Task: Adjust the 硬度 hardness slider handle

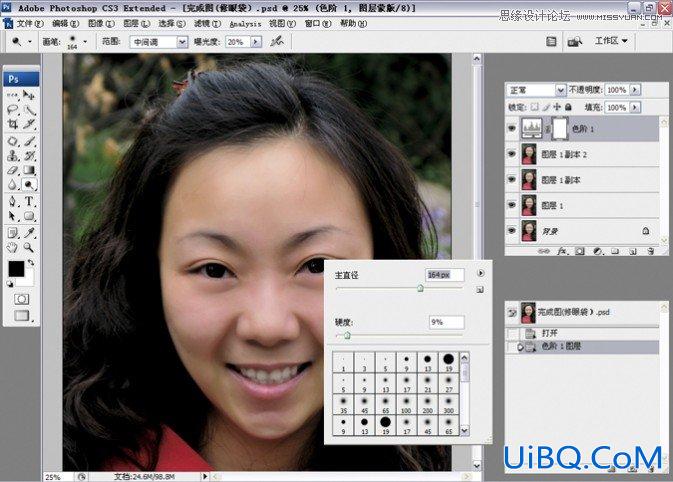Action: 347,335
